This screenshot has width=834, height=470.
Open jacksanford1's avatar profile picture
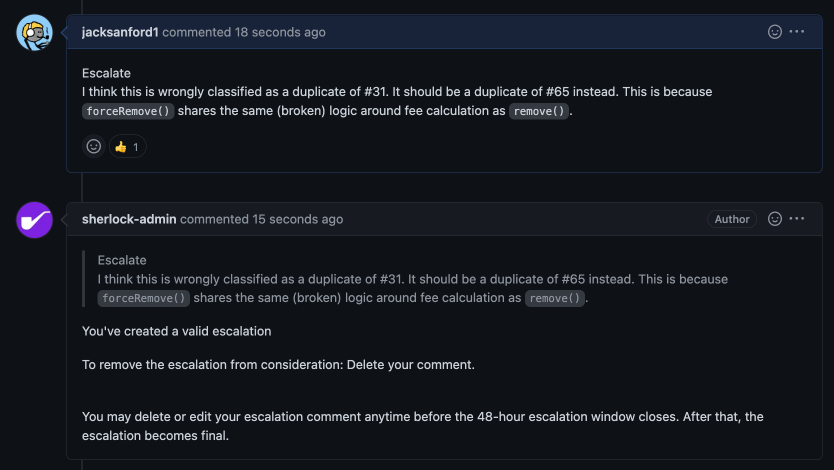tap(35, 32)
